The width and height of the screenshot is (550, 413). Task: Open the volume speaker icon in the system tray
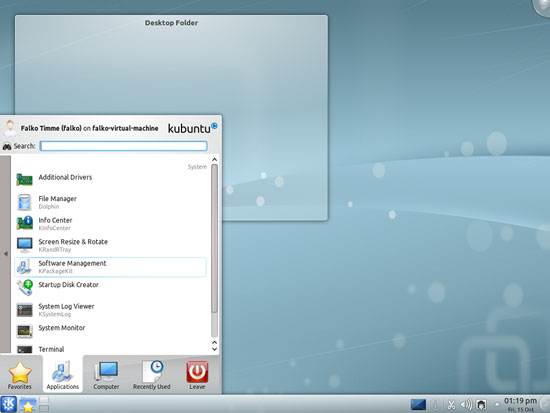[x=466, y=405]
